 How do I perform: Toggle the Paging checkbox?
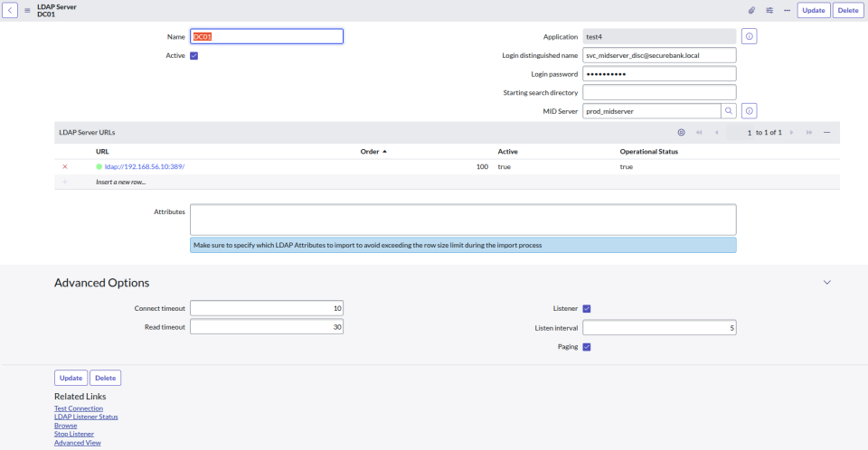click(587, 347)
